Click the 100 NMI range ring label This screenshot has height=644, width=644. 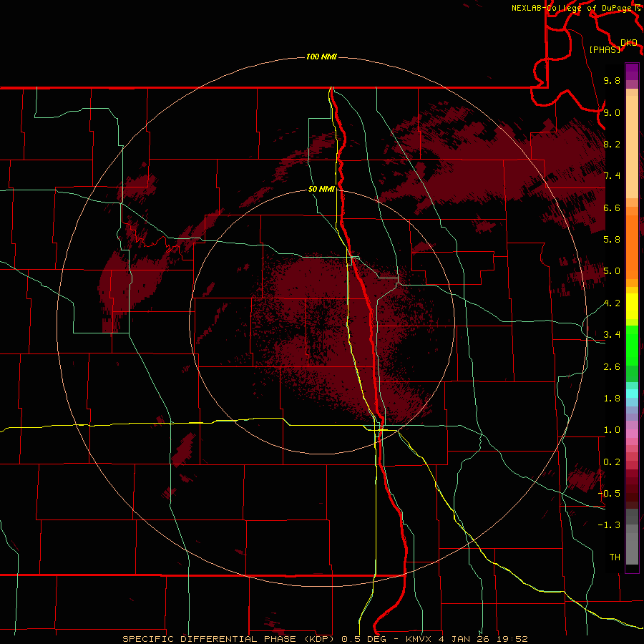(x=321, y=57)
